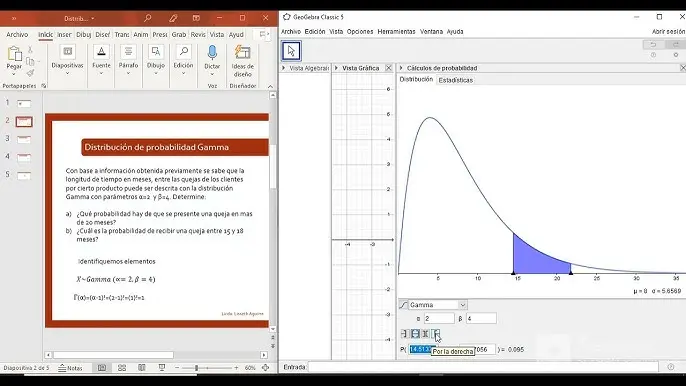
Task: Expand the Fuente ribbon group
Action: coord(101,74)
